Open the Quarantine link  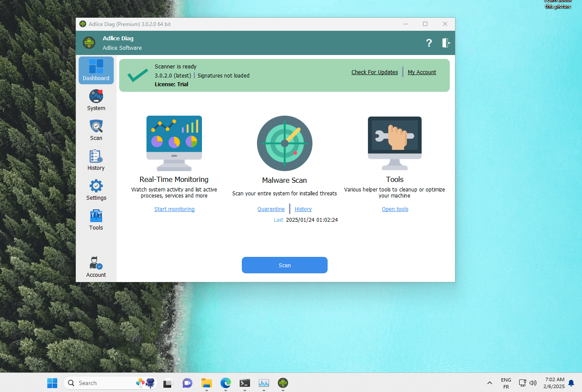[x=271, y=209]
